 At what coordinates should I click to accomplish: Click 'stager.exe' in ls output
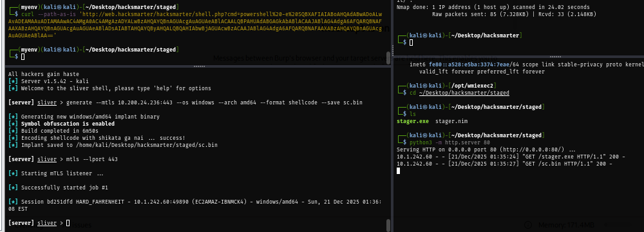(413, 121)
